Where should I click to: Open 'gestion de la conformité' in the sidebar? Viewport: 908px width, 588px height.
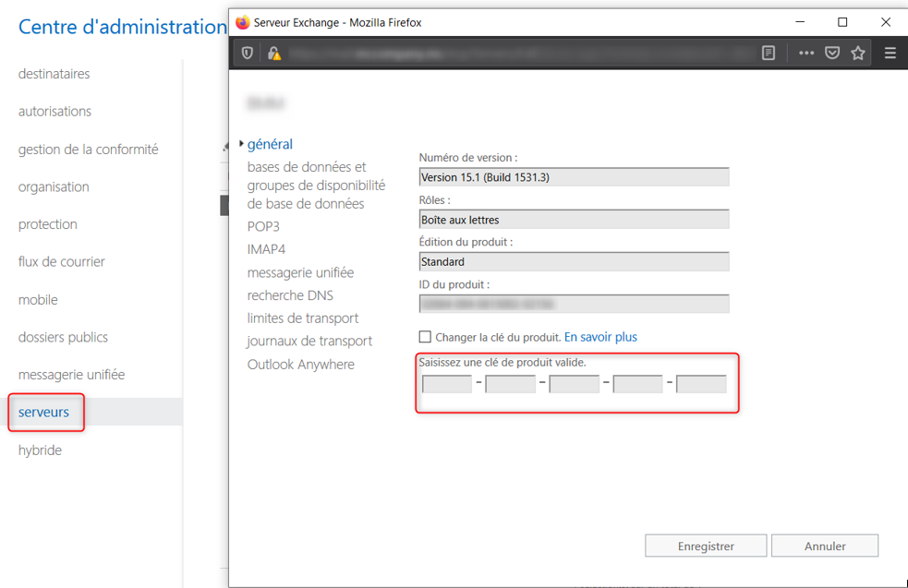pos(88,150)
